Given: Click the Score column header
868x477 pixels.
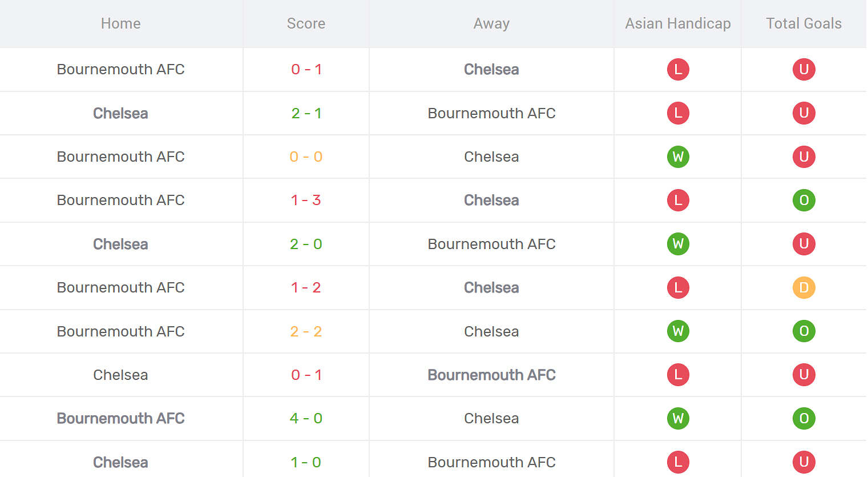Looking at the screenshot, I should (306, 23).
